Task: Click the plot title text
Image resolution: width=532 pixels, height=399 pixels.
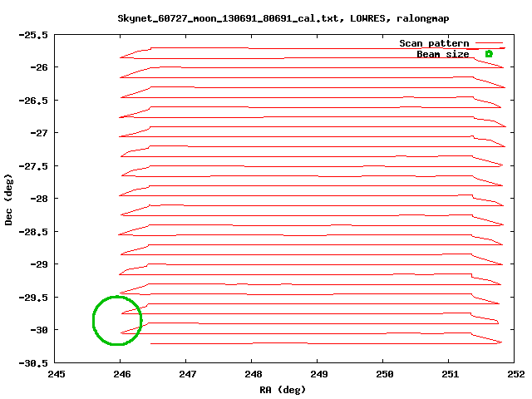Action: [266, 17]
